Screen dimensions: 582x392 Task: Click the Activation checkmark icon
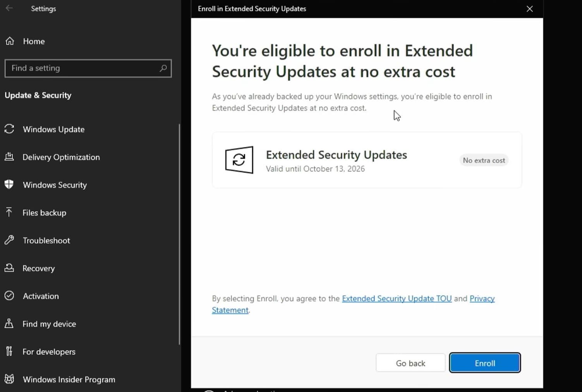[9, 296]
